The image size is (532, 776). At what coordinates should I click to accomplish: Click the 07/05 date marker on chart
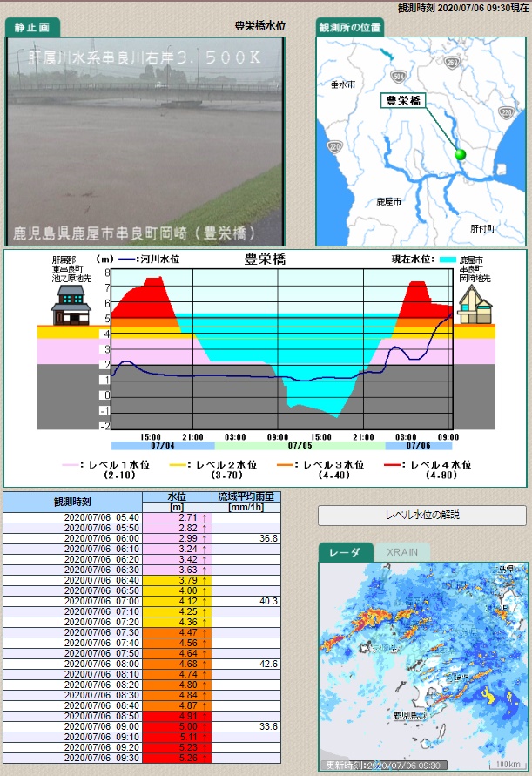click(279, 445)
